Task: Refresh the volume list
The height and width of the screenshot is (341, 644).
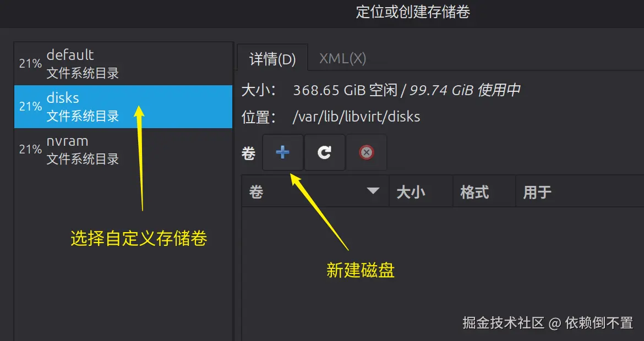Action: pos(324,153)
